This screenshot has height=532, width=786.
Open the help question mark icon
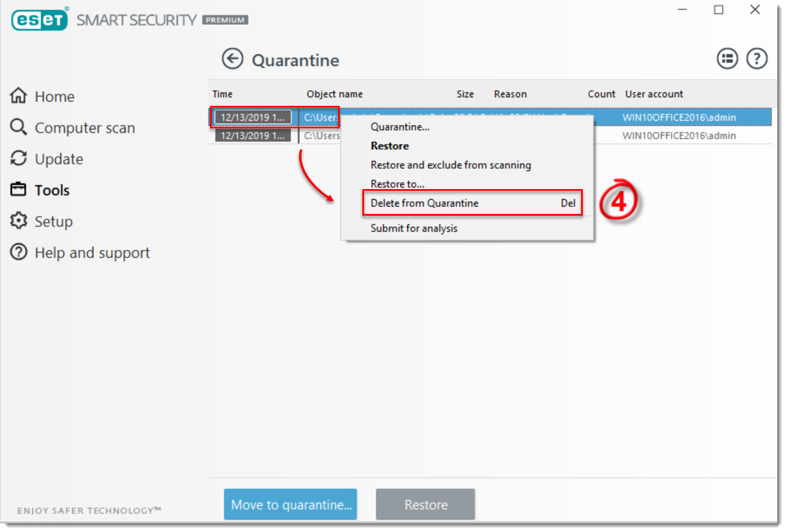[756, 58]
